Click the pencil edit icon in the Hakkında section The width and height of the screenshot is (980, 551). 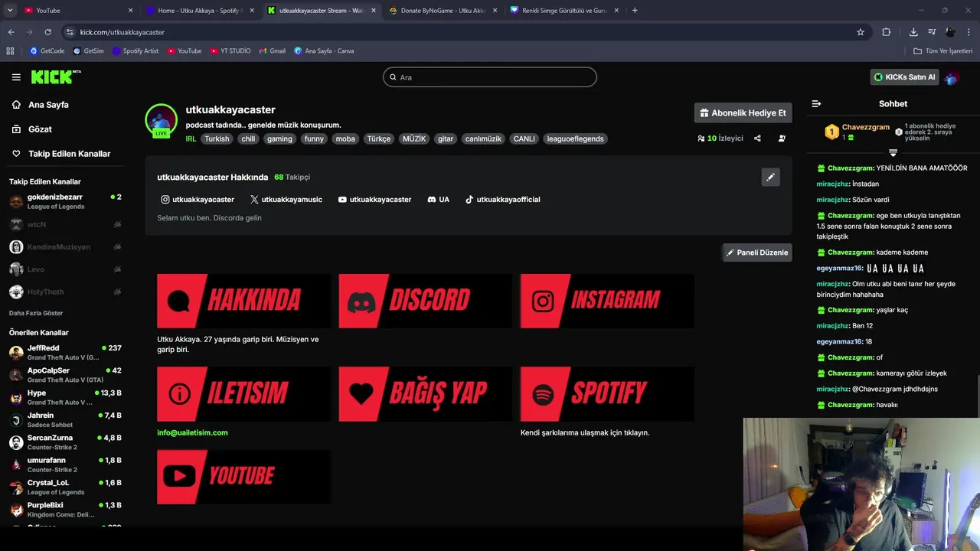771,177
